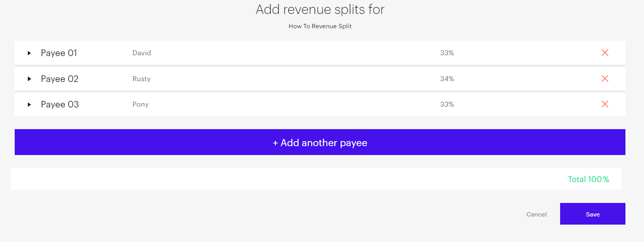Expand the Payee 03 disclosure triangle
The height and width of the screenshot is (242, 644).
29,104
